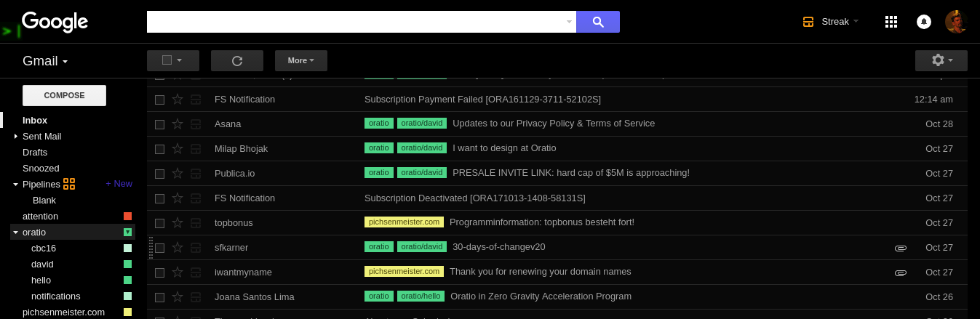The height and width of the screenshot is (319, 980).
Task: Open the More actions dropdown
Action: (301, 60)
